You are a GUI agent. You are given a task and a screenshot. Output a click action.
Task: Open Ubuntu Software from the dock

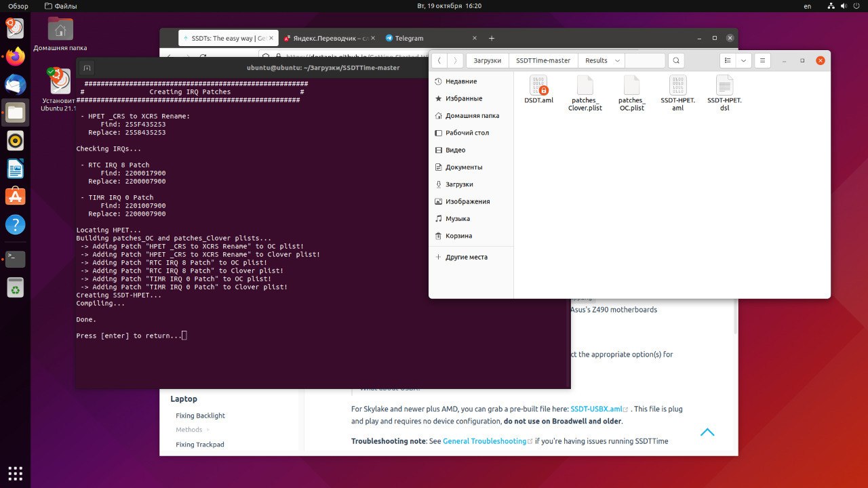click(x=15, y=197)
